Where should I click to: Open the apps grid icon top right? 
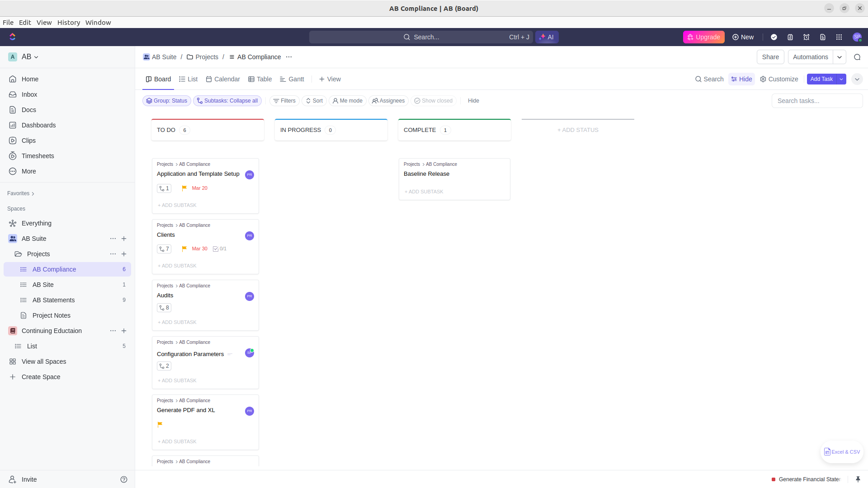coord(839,37)
